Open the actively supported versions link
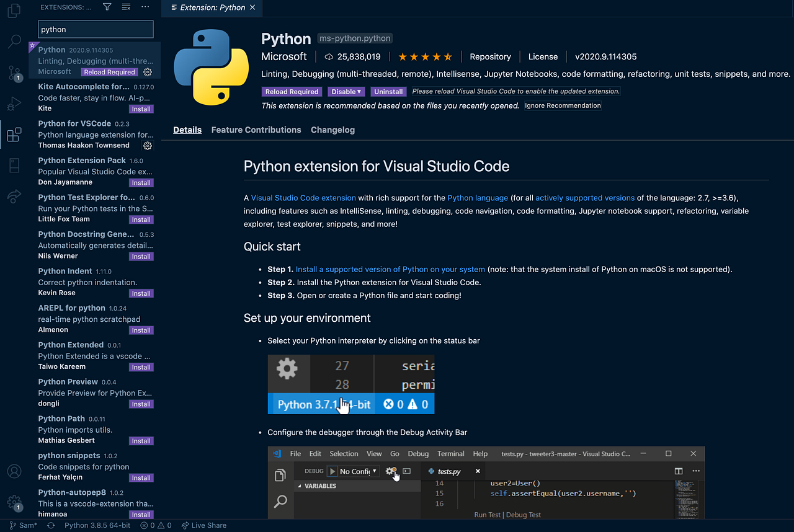The image size is (794, 532). click(585, 198)
